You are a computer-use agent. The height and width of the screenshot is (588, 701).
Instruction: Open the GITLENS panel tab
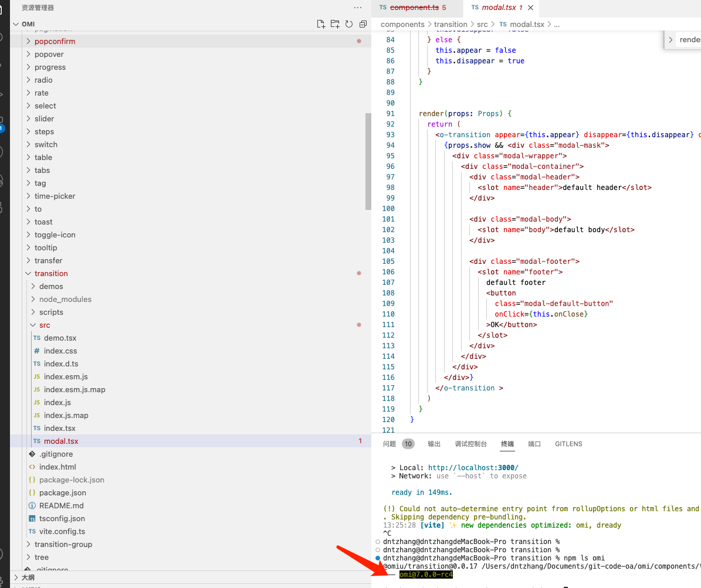(x=568, y=444)
